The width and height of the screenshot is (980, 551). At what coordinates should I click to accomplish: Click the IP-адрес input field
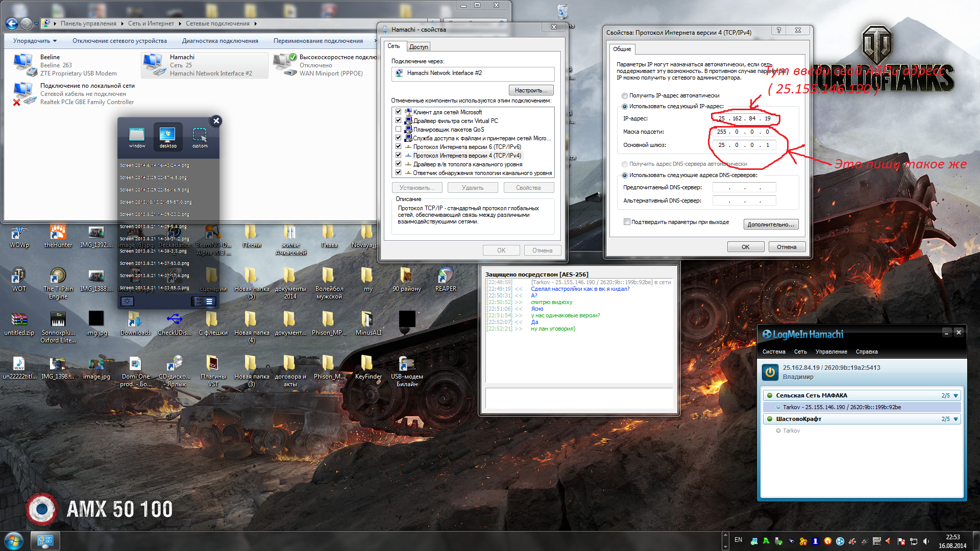pos(744,118)
